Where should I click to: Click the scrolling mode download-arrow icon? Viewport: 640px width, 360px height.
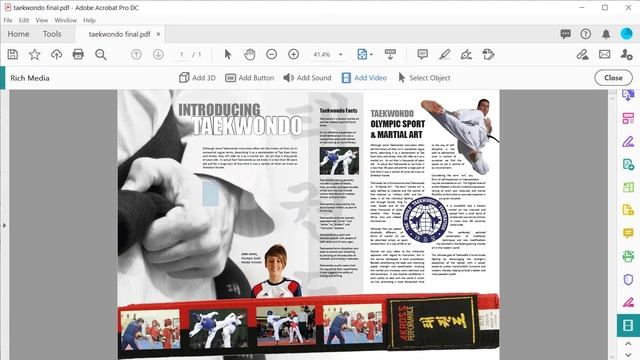(390, 54)
